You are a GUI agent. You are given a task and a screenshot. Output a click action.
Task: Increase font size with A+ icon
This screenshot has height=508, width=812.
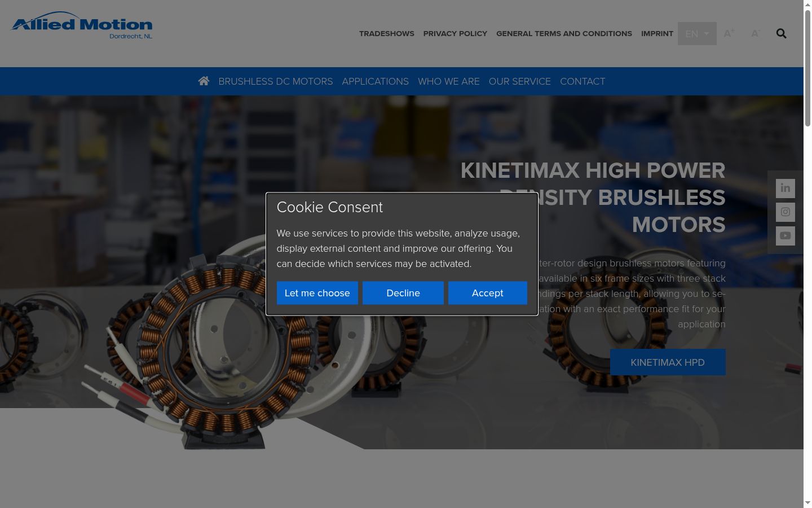tap(729, 33)
